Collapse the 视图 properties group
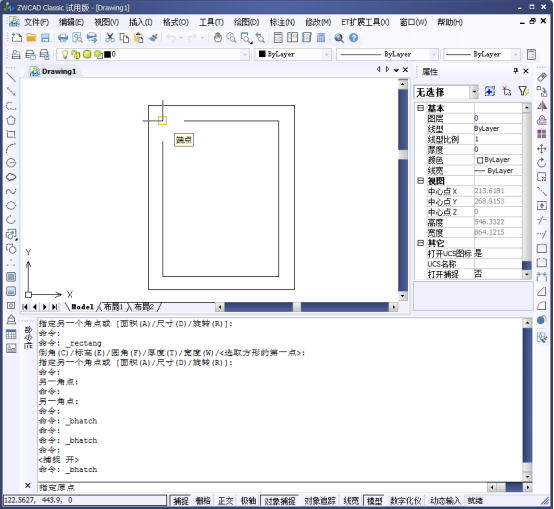Image resolution: width=554 pixels, height=509 pixels. point(420,181)
